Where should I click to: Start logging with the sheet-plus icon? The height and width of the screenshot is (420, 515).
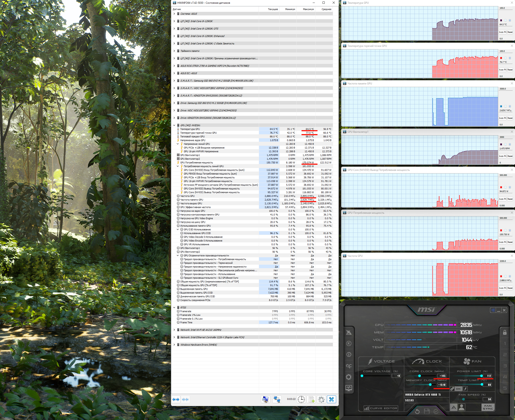click(x=311, y=399)
